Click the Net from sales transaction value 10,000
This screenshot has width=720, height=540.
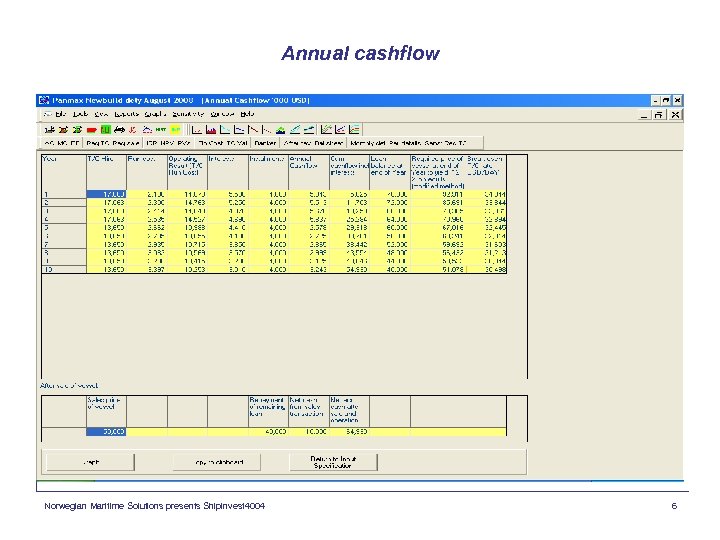(x=309, y=432)
